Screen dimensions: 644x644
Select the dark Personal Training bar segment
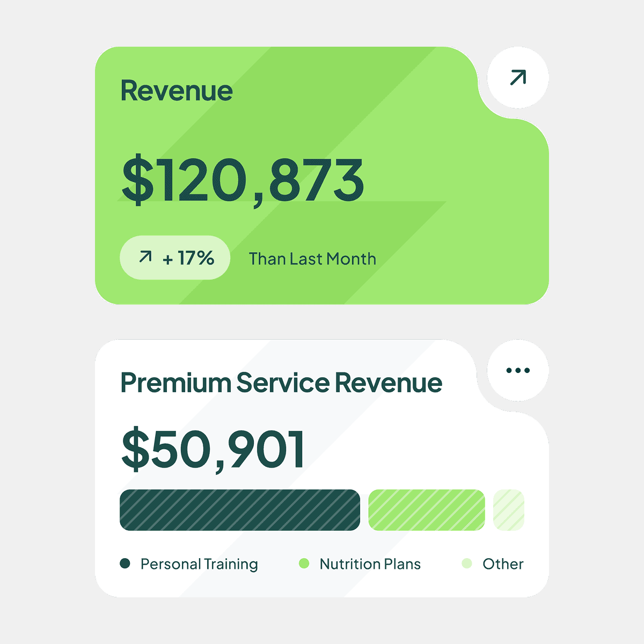pos(240,510)
